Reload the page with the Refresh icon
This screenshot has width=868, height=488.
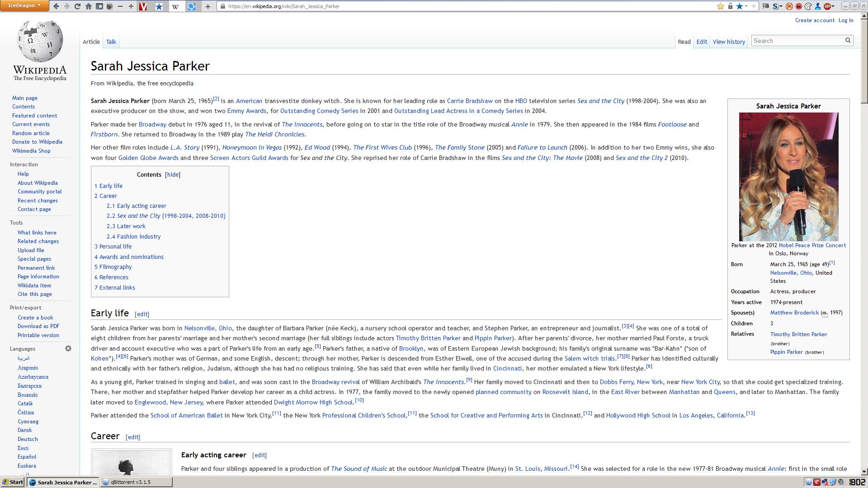point(77,6)
